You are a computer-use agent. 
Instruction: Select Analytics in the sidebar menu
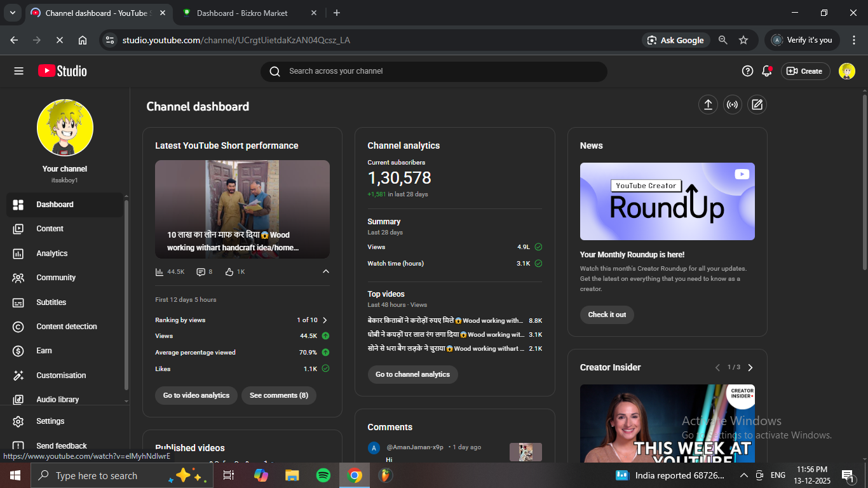tap(51, 254)
